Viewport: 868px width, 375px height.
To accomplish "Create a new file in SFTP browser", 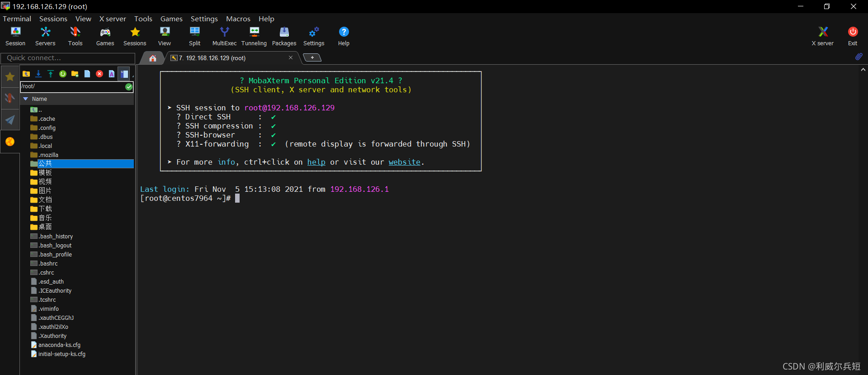I will 87,74.
